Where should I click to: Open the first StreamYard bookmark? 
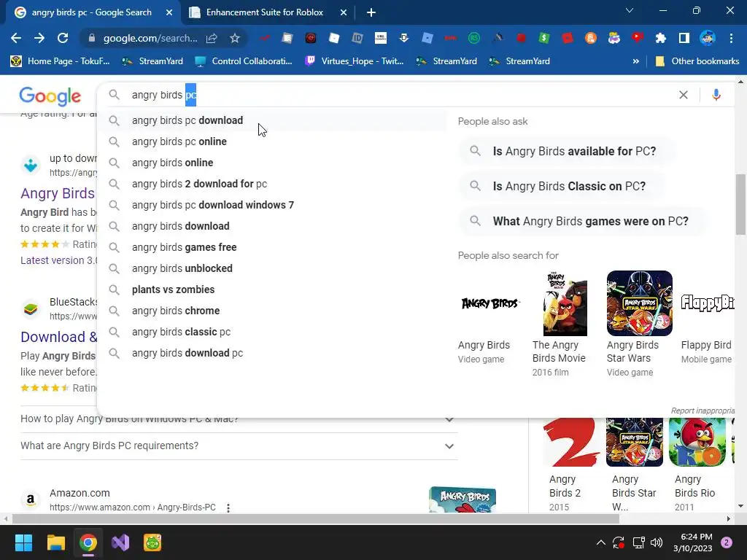(x=152, y=61)
